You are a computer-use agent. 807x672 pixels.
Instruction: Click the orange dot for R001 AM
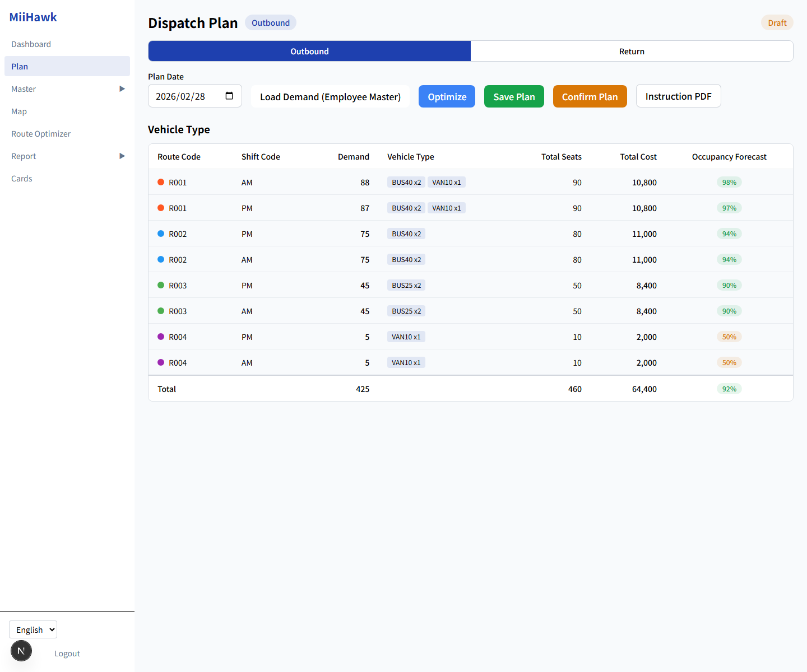coord(161,183)
